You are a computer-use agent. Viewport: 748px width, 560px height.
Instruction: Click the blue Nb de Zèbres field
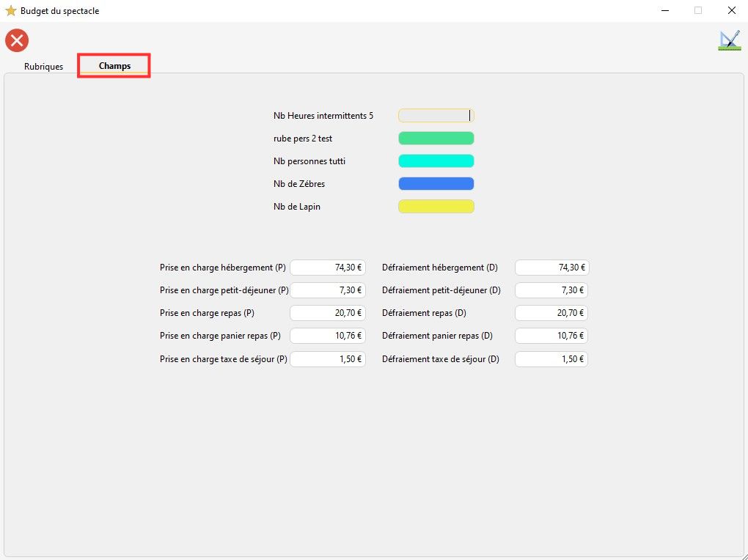click(x=436, y=184)
